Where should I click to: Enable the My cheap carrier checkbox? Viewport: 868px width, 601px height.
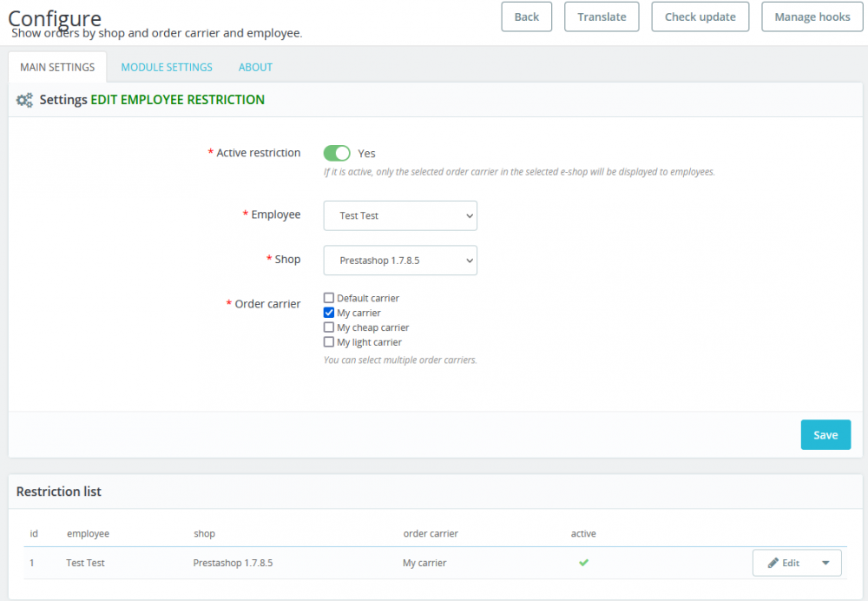point(329,327)
